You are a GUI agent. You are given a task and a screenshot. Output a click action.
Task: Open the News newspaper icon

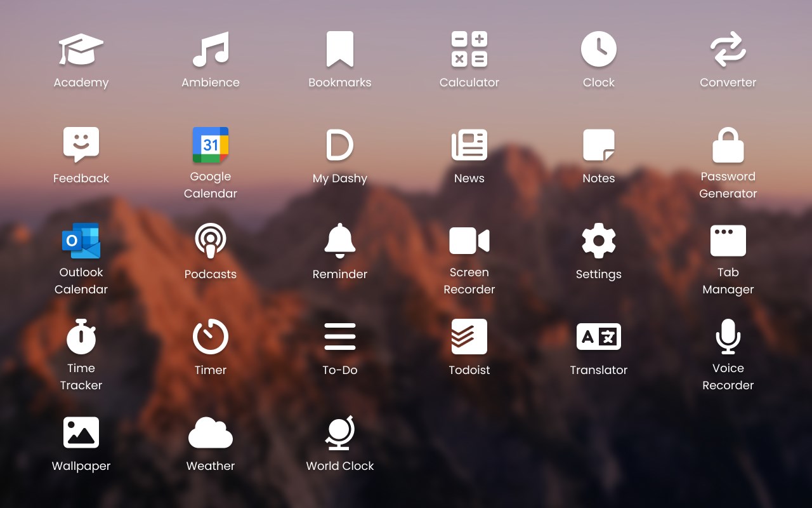(x=469, y=145)
